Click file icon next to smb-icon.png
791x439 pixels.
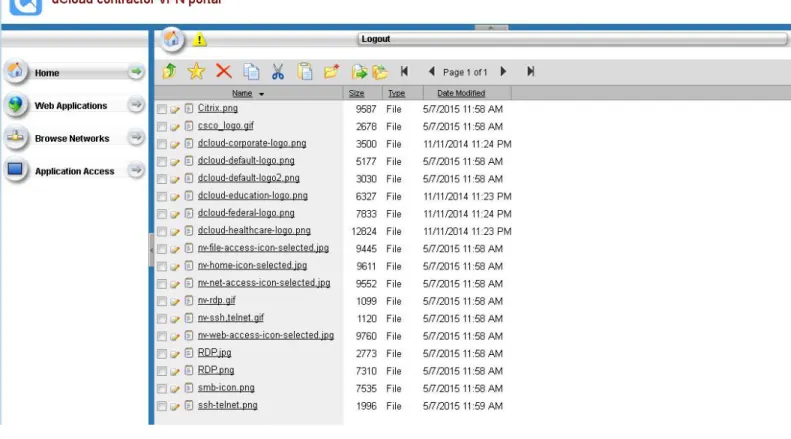189,388
